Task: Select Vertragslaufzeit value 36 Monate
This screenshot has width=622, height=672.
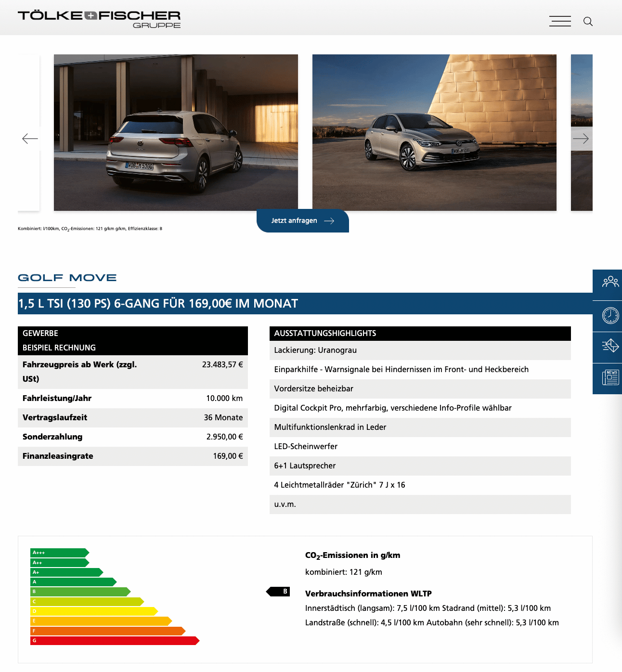Action: [x=223, y=417]
